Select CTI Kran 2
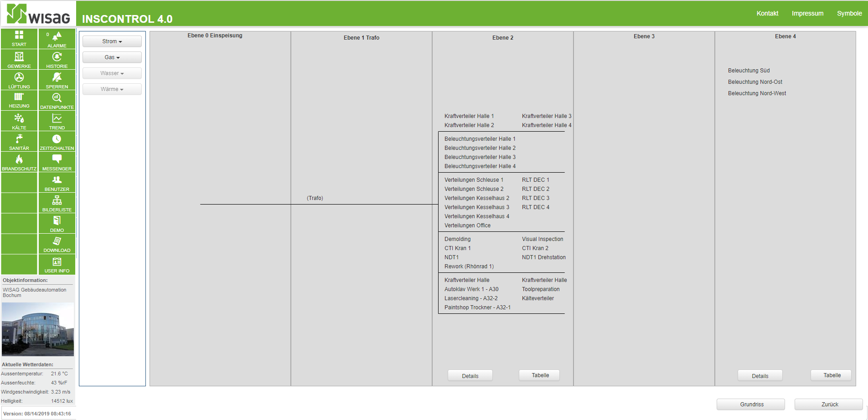Viewport: 868px width, 420px height. coord(535,248)
